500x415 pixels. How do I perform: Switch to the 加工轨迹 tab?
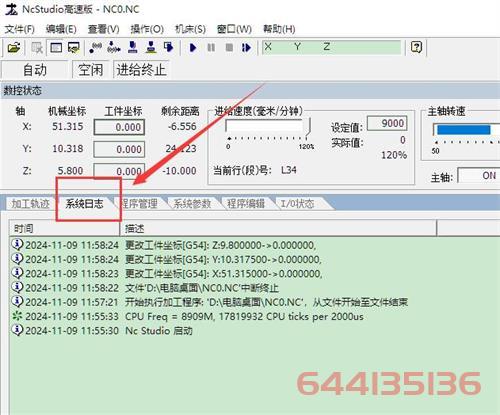(30, 203)
